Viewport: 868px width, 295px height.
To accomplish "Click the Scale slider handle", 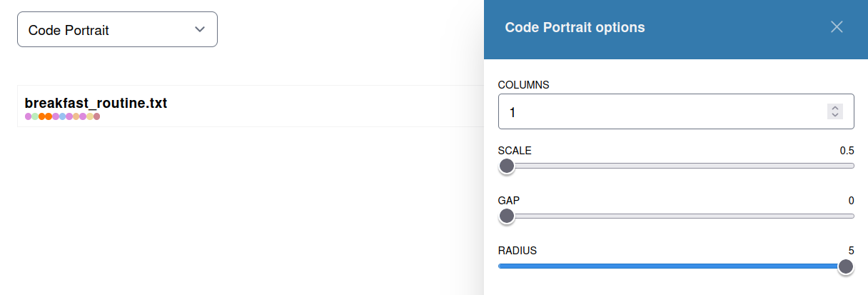I will [x=507, y=166].
